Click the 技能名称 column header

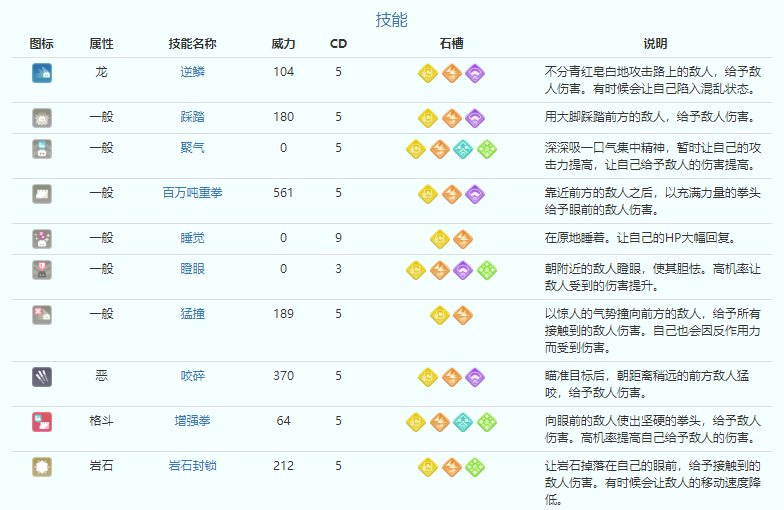pyautogui.click(x=192, y=44)
